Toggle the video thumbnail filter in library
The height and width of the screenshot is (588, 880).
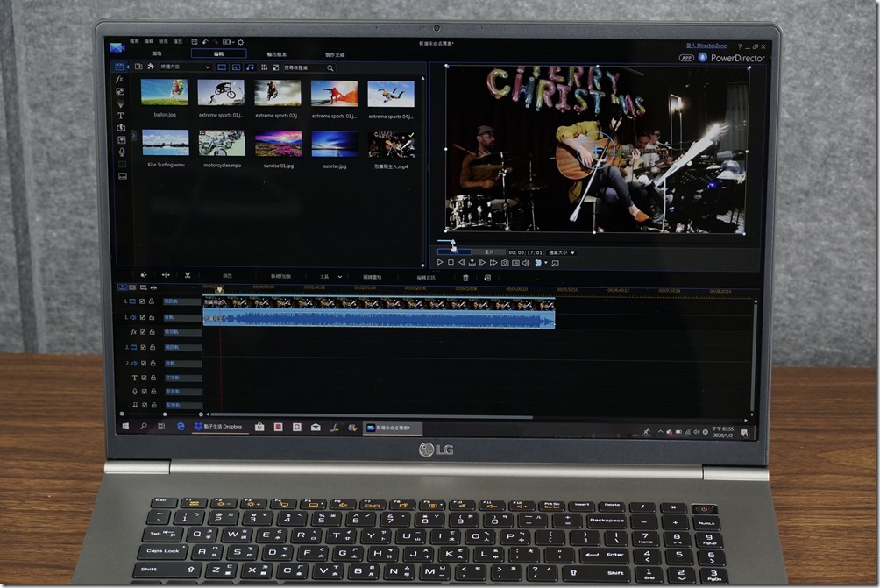click(223, 67)
